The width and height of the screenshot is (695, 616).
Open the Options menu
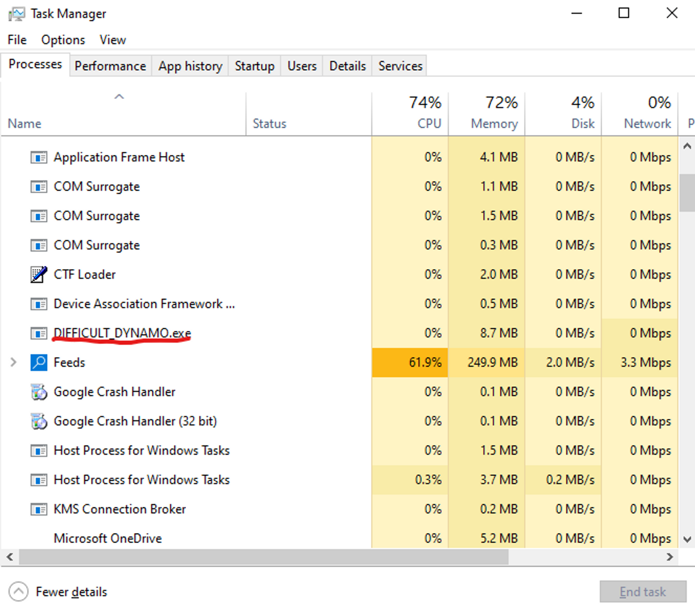[x=63, y=40]
